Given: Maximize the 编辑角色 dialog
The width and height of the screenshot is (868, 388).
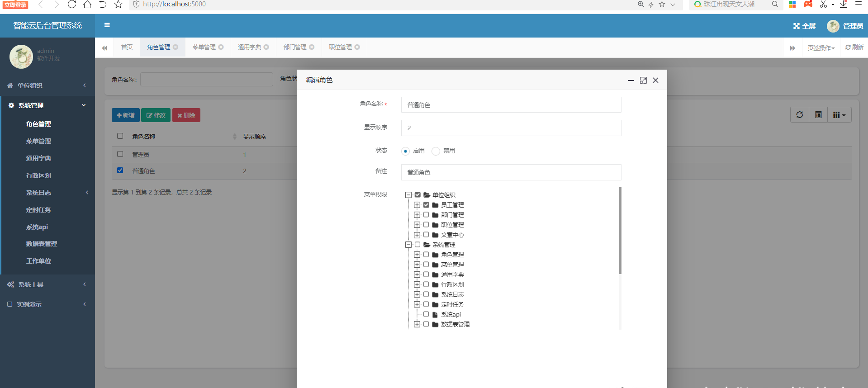Looking at the screenshot, I should (x=643, y=80).
